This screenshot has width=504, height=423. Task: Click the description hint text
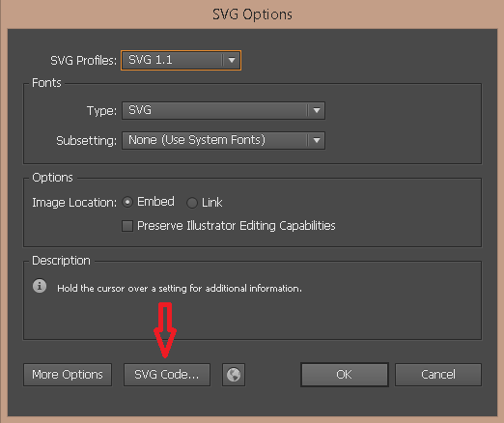coord(180,288)
